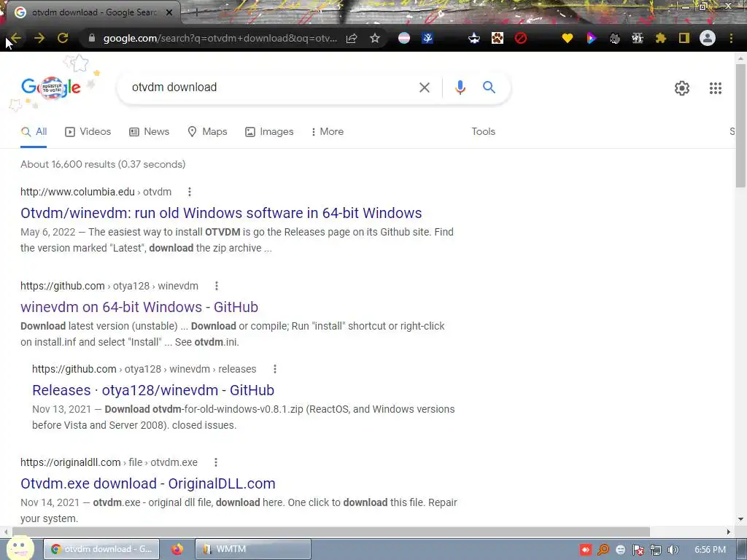Open Releases otya128/winevdm GitHub link
747x560 pixels.
[153, 390]
